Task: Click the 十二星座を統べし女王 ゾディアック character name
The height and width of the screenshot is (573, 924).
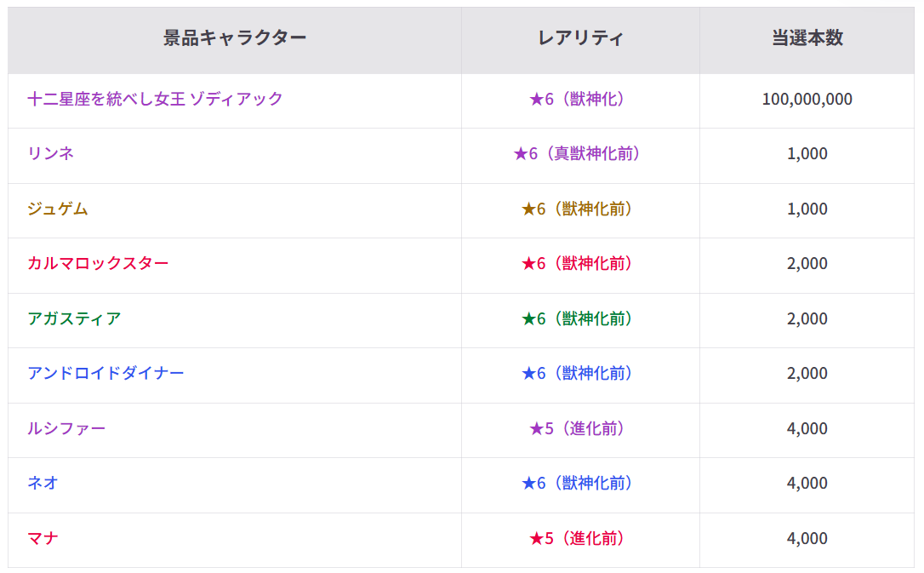Action: tap(155, 99)
